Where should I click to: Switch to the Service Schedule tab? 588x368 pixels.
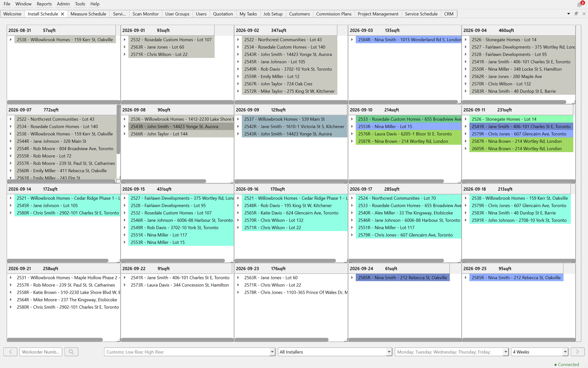coord(421,14)
